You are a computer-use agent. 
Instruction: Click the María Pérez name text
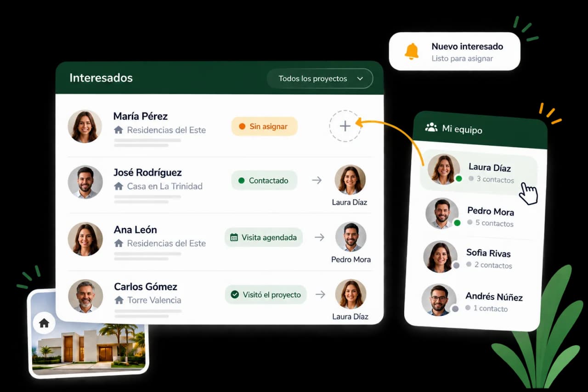coord(141,116)
